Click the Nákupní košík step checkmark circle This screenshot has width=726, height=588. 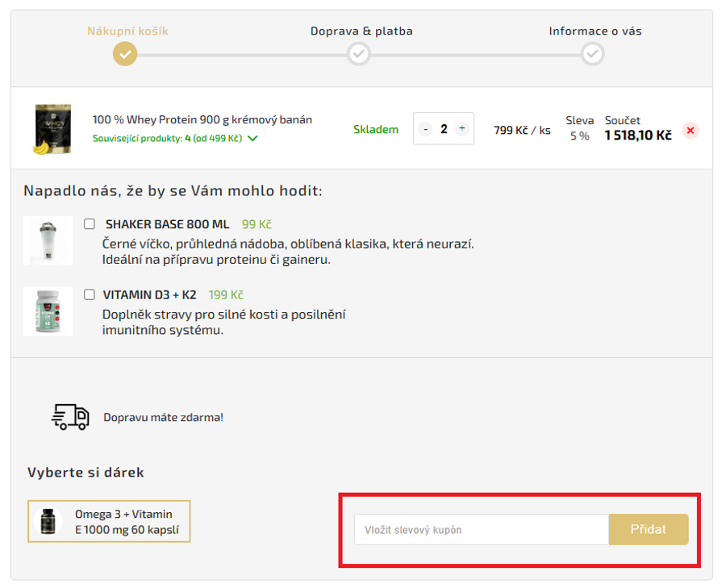[125, 54]
